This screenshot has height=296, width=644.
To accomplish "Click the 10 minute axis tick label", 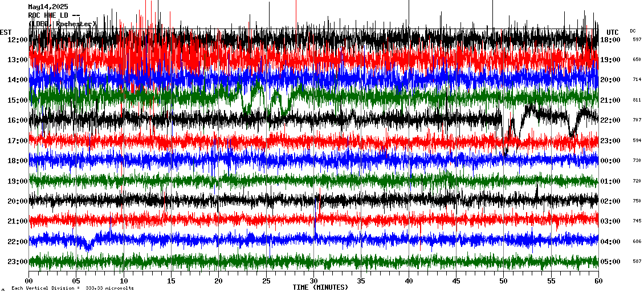I will pyautogui.click(x=124, y=281).
